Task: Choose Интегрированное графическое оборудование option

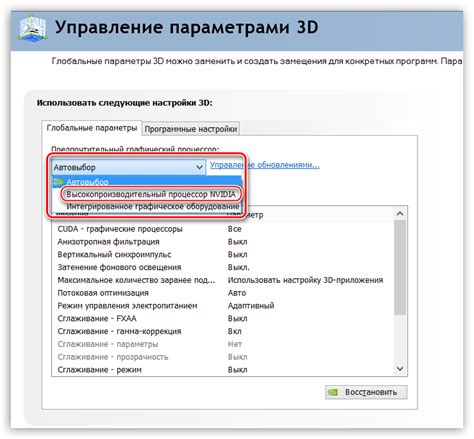Action: (152, 207)
